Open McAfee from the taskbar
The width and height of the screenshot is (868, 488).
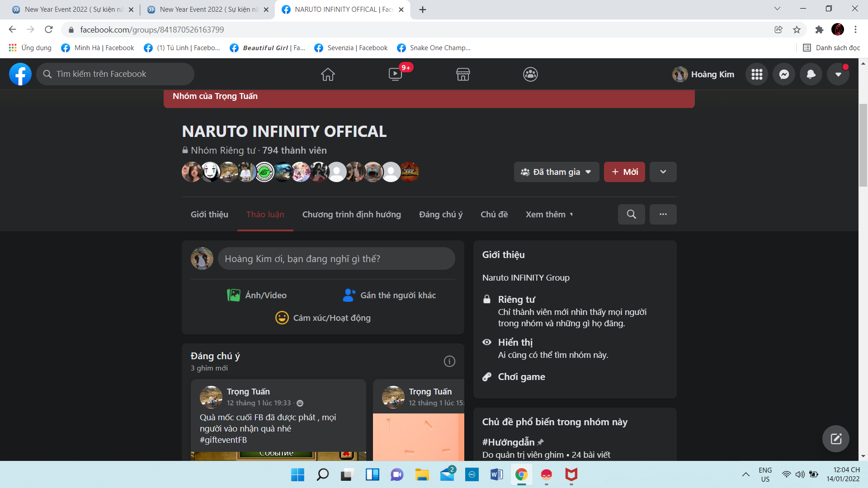click(x=571, y=474)
